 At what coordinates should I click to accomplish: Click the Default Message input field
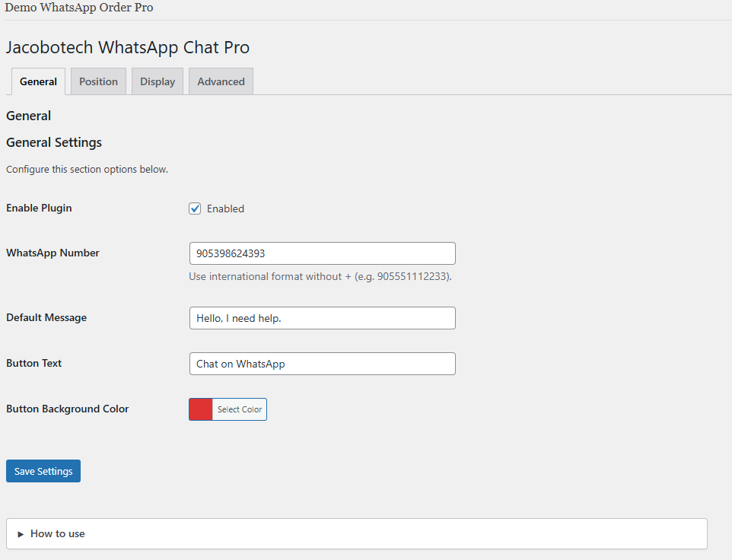click(x=322, y=318)
